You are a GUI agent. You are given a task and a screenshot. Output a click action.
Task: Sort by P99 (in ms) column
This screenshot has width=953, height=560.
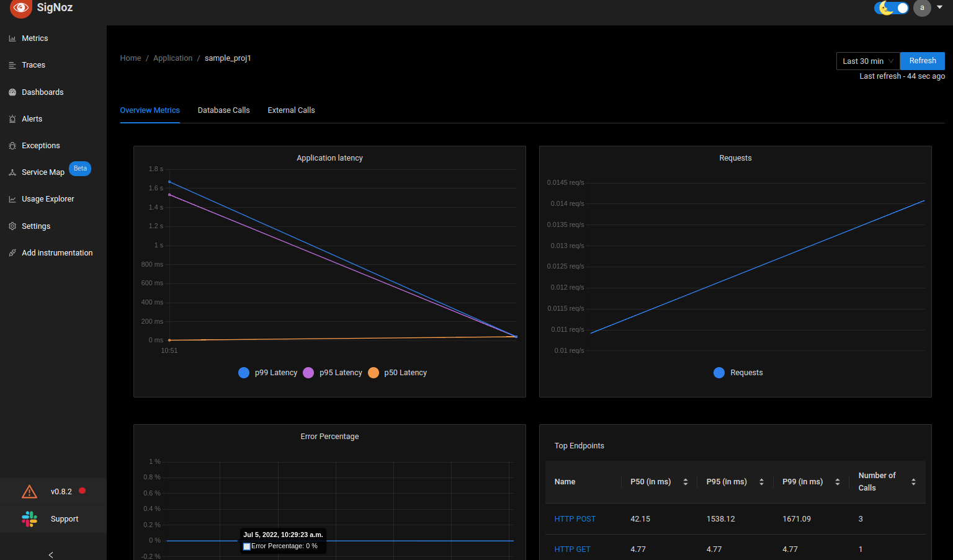837,482
